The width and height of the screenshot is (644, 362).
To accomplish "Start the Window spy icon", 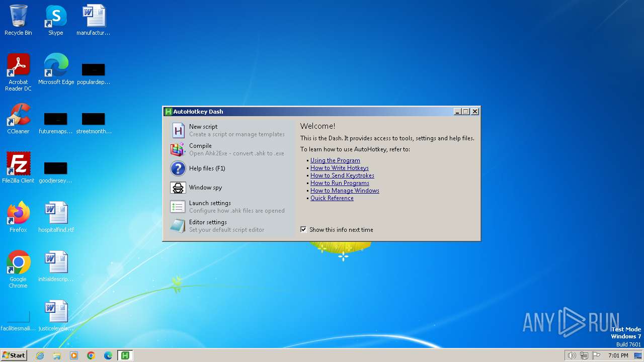I will point(178,188).
